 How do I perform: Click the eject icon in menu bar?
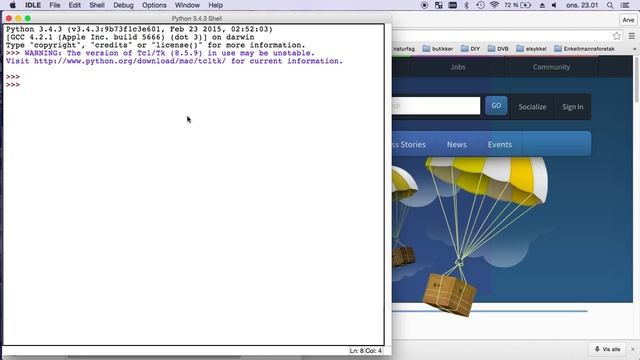coord(542,5)
